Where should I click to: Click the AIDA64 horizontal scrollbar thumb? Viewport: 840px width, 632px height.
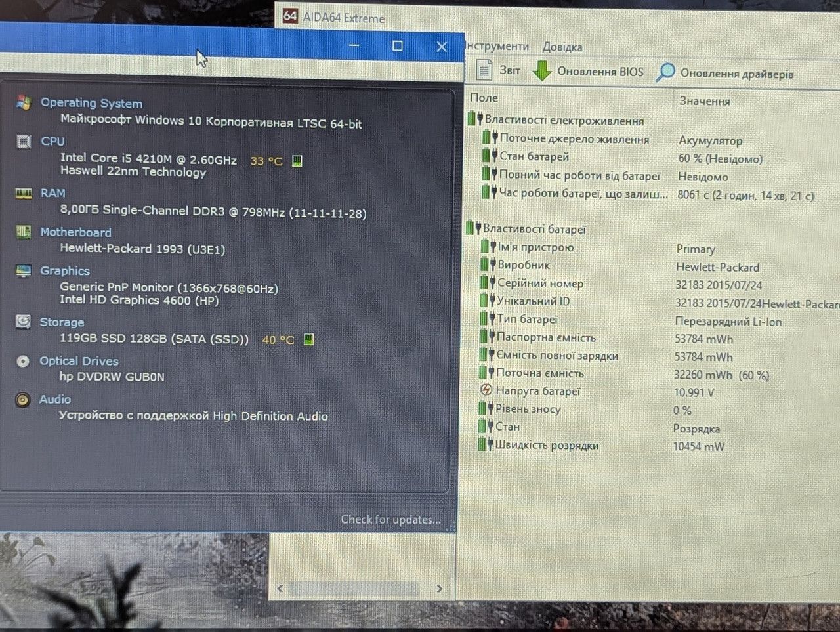click(353, 588)
